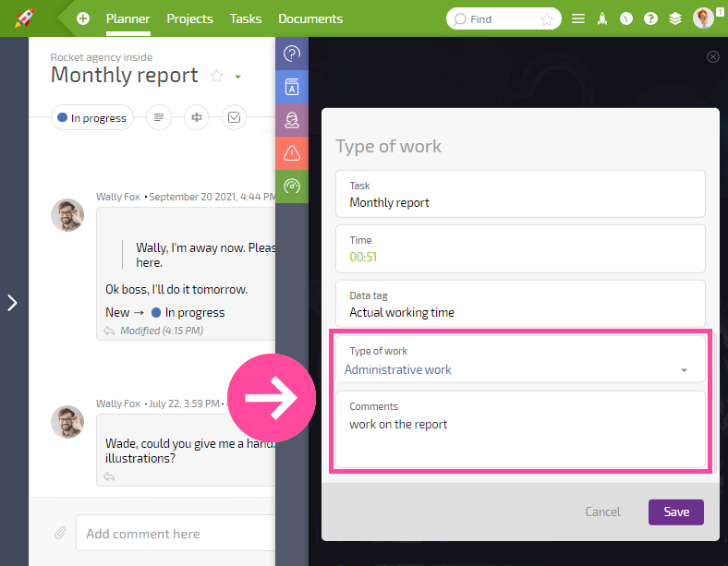Click the Comments text area
This screenshot has width=728, height=566.
click(520, 429)
